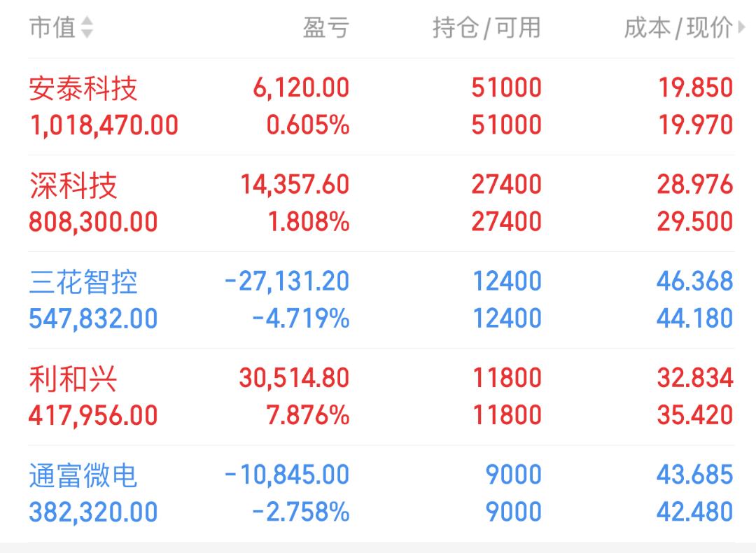Click 通富微电 market value 382,320.00
756x553 pixels.
point(93,512)
